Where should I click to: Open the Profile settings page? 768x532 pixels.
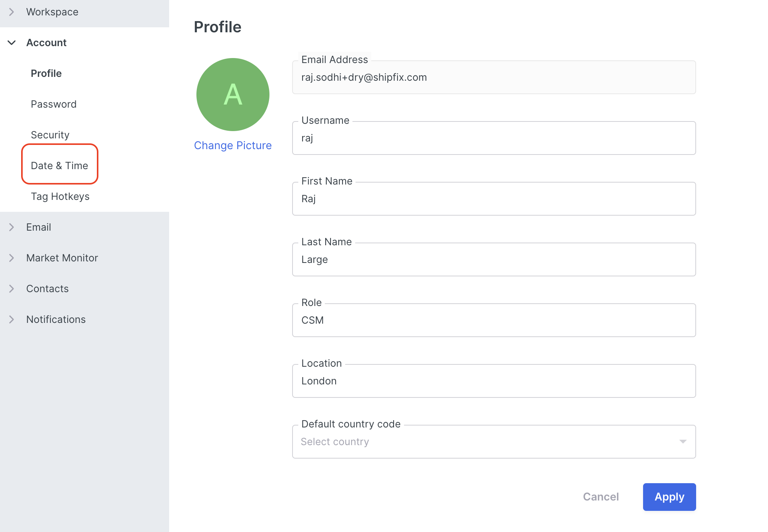46,73
